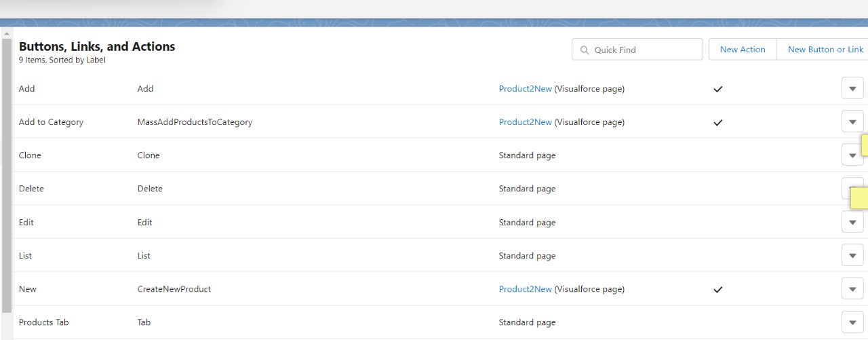Screen dimensions: 868x340
Task: Click the overridden checkmark in CreateNewProduct row
Action: coord(718,290)
